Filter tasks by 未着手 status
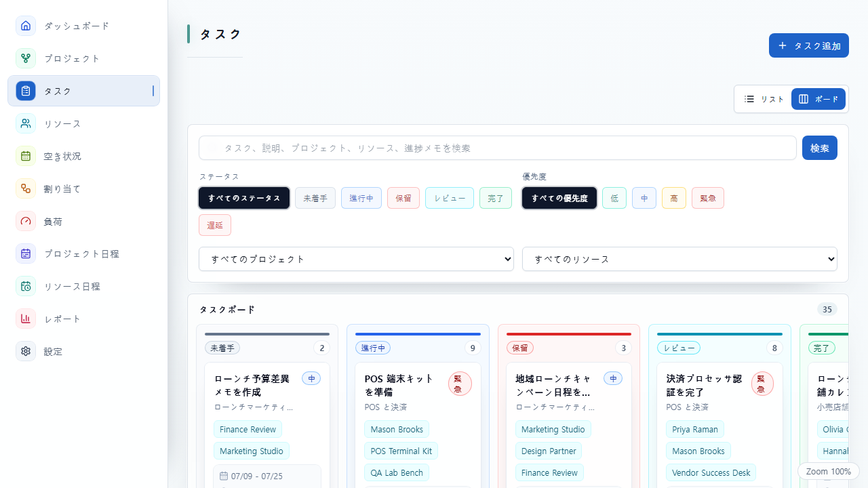868x488 pixels. [315, 198]
